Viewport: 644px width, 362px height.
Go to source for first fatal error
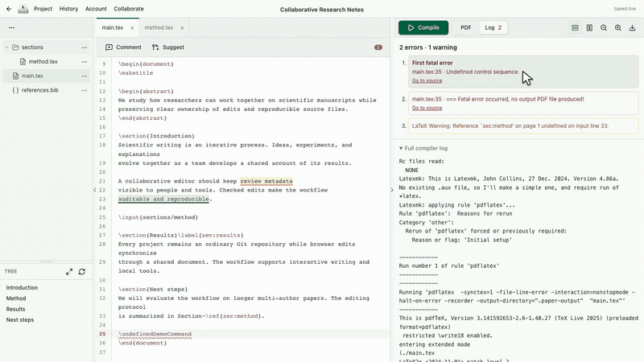point(427,81)
